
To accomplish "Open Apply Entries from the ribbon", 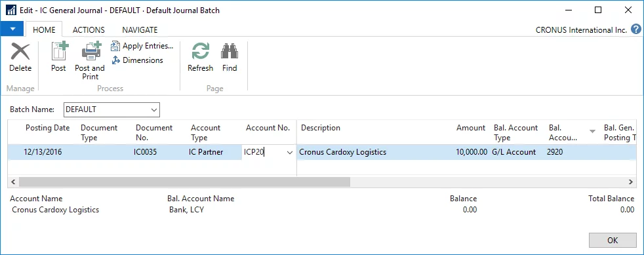I will (142, 46).
